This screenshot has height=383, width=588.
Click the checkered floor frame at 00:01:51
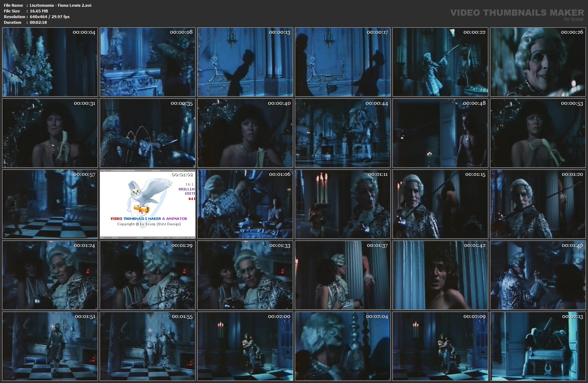(x=50, y=346)
